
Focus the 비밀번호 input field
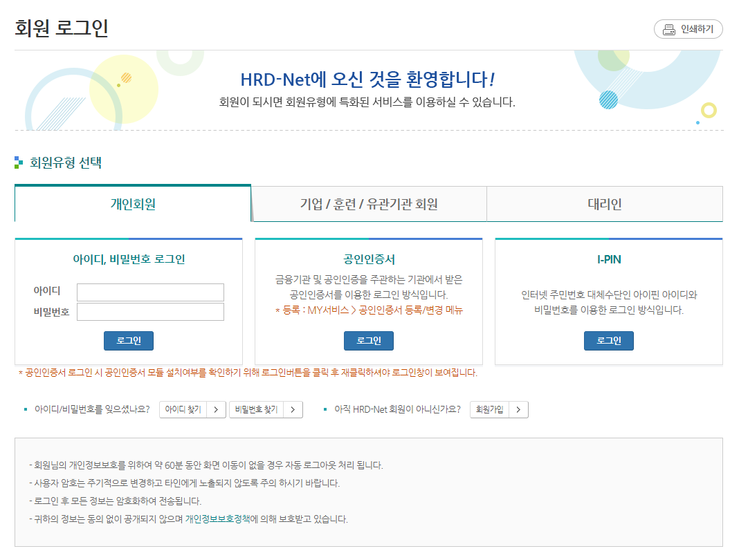[150, 312]
